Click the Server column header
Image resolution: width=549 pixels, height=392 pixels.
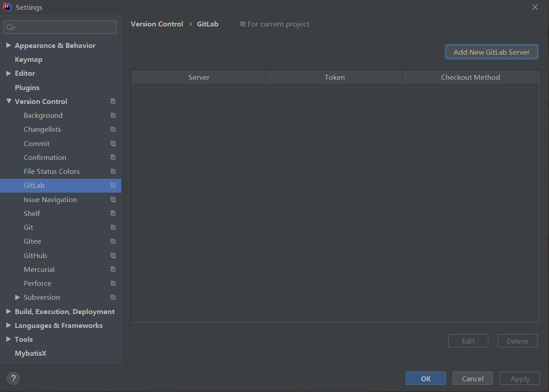click(199, 77)
